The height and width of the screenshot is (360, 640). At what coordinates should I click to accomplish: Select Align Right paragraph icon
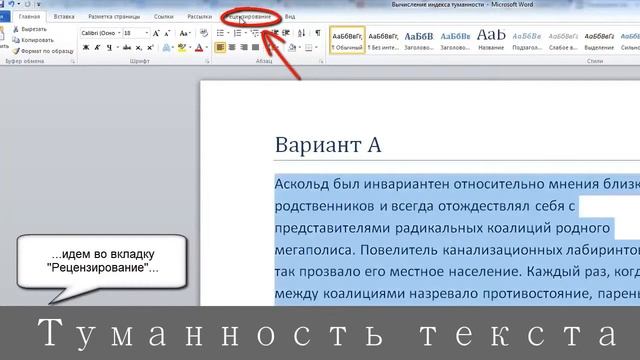tap(244, 48)
